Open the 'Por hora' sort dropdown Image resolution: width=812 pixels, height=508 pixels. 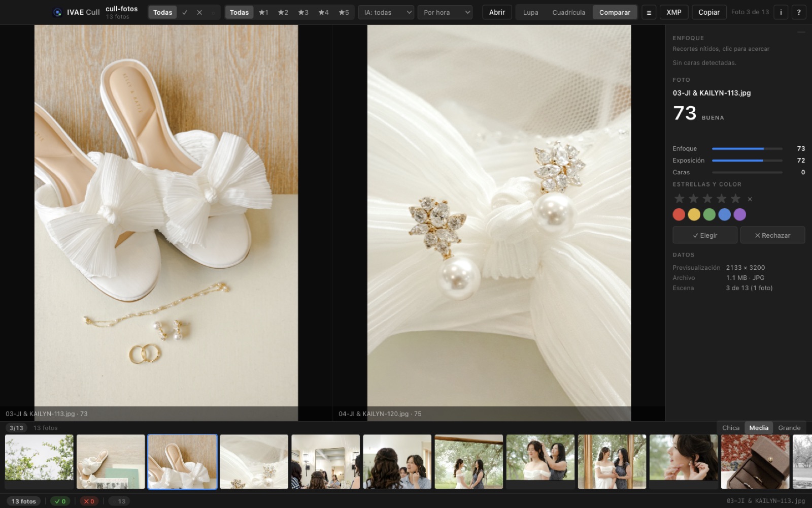point(445,12)
